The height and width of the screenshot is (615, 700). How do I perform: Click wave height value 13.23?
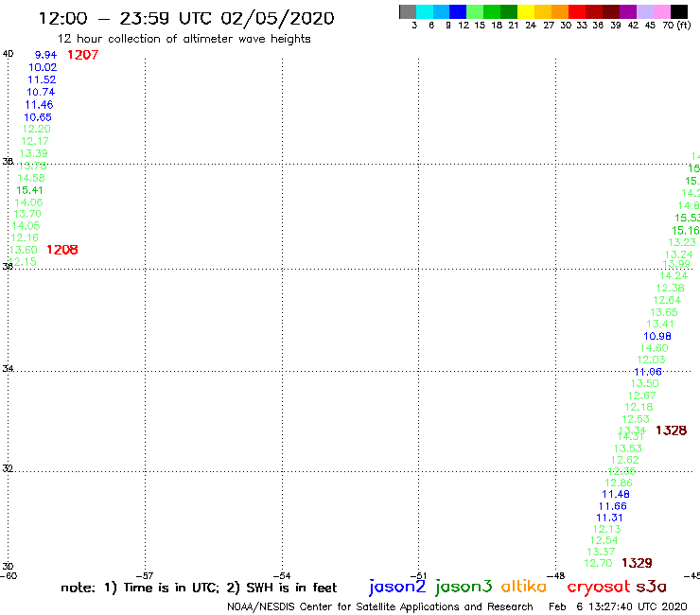[x=682, y=242]
